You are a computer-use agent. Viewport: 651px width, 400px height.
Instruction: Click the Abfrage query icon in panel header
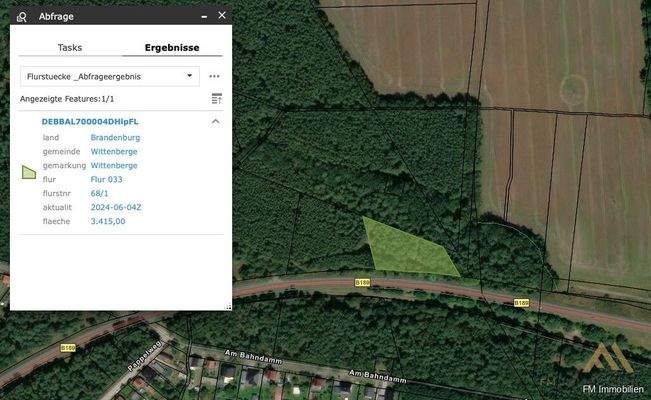point(22,16)
